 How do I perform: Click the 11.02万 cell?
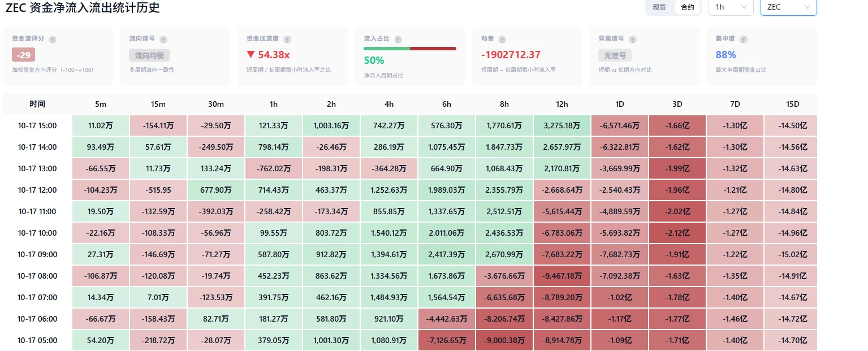[x=101, y=125]
